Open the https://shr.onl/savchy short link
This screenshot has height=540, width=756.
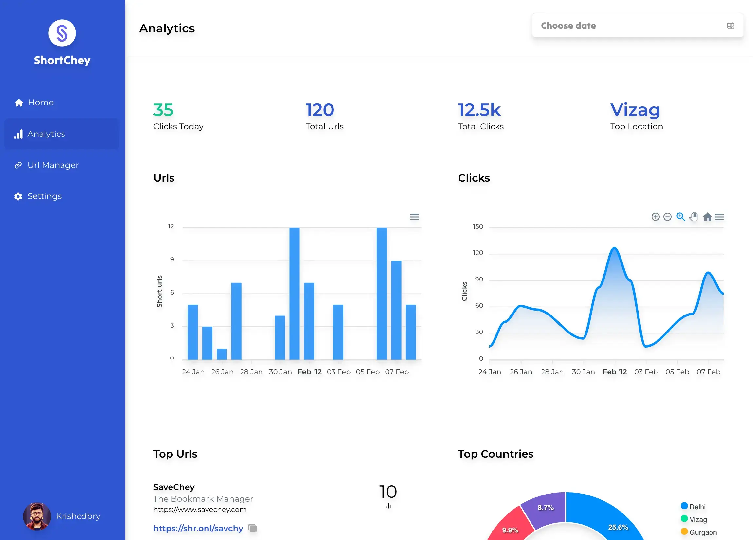point(198,528)
